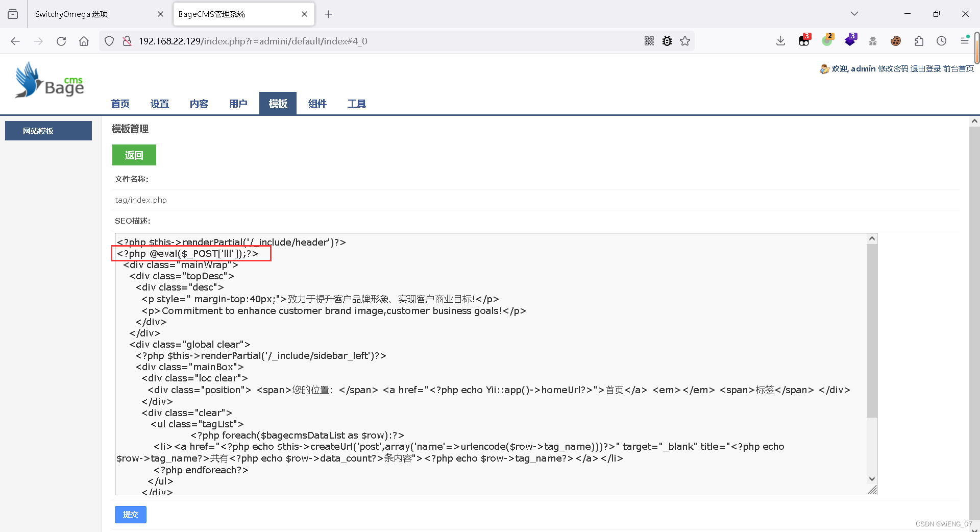Close the SwitchyOmega 选项 tab
980x532 pixels.
[x=160, y=14]
